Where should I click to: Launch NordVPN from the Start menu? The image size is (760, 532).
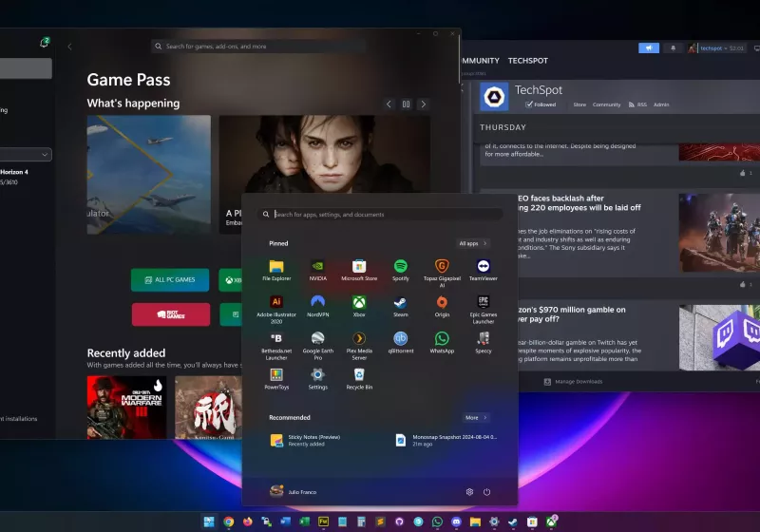317,302
